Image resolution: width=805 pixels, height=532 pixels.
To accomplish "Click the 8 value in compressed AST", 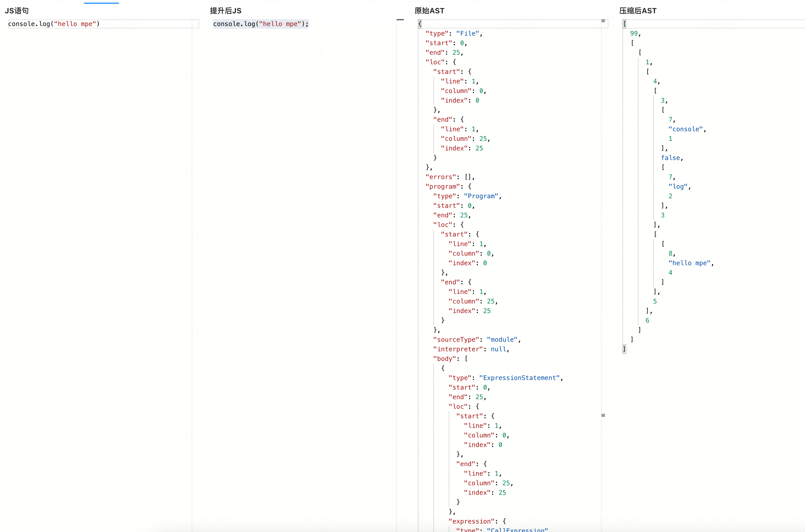I will pos(670,254).
